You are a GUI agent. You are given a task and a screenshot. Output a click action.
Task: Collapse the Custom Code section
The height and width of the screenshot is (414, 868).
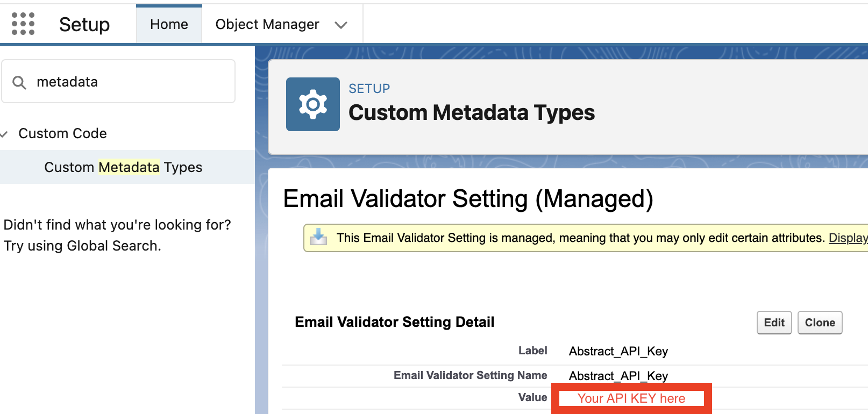[x=4, y=134]
